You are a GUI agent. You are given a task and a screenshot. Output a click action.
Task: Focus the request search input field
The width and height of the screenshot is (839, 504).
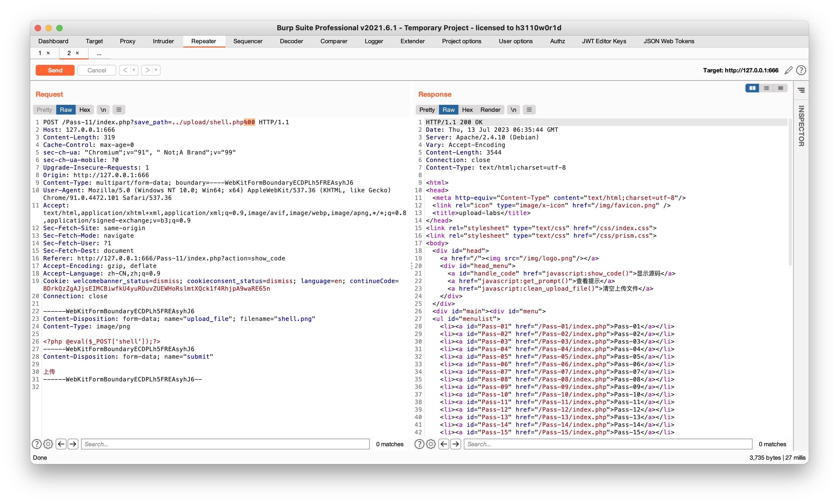225,444
